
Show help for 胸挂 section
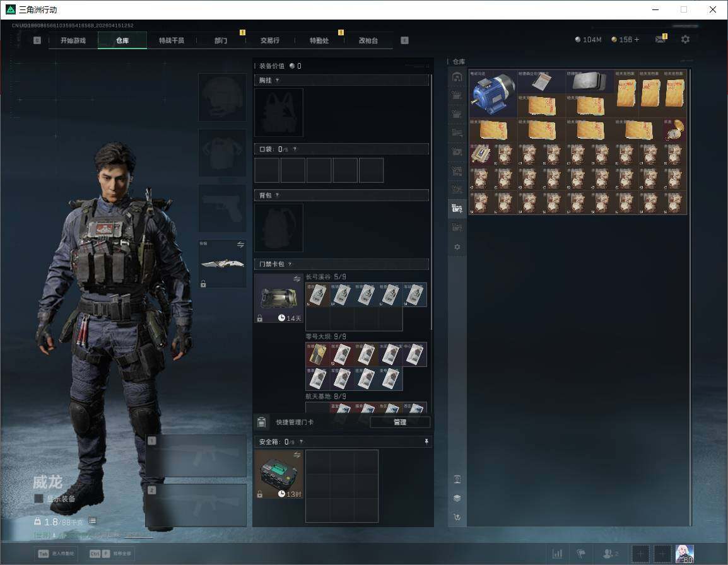tap(277, 80)
